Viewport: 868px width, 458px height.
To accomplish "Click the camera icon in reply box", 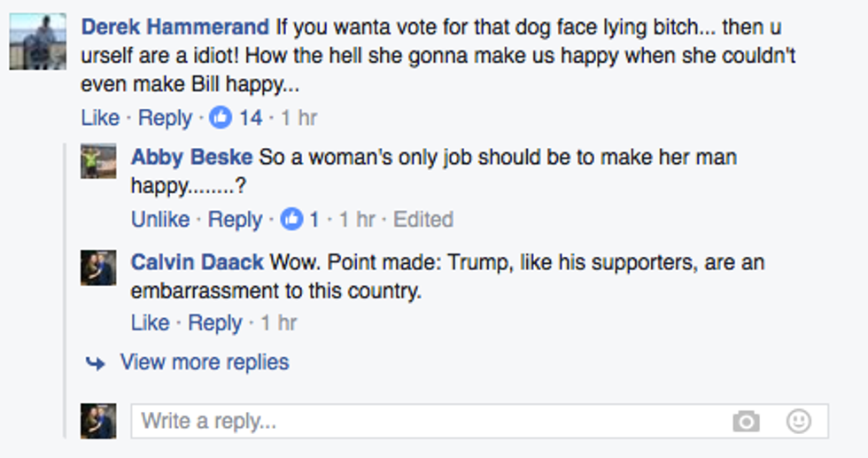I will click(746, 422).
